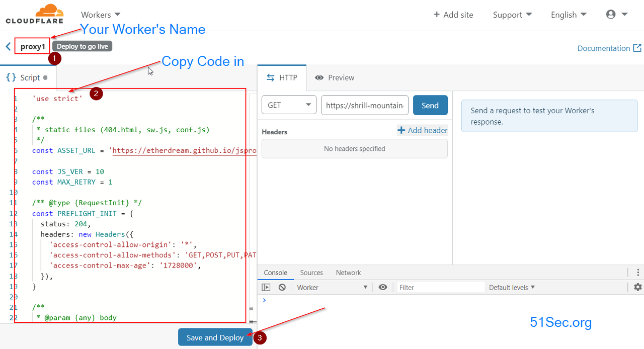Screen dimensions: 644x349
Task: Click the access-control-max-age line
Action: [125, 266]
